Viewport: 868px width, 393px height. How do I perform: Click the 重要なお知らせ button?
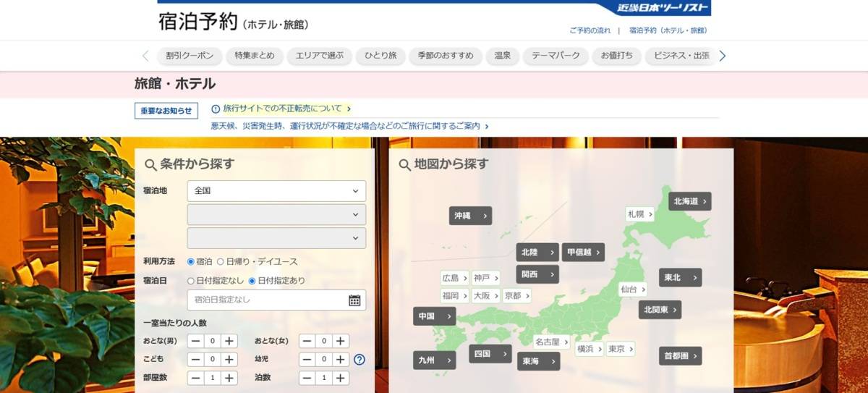[x=166, y=111]
